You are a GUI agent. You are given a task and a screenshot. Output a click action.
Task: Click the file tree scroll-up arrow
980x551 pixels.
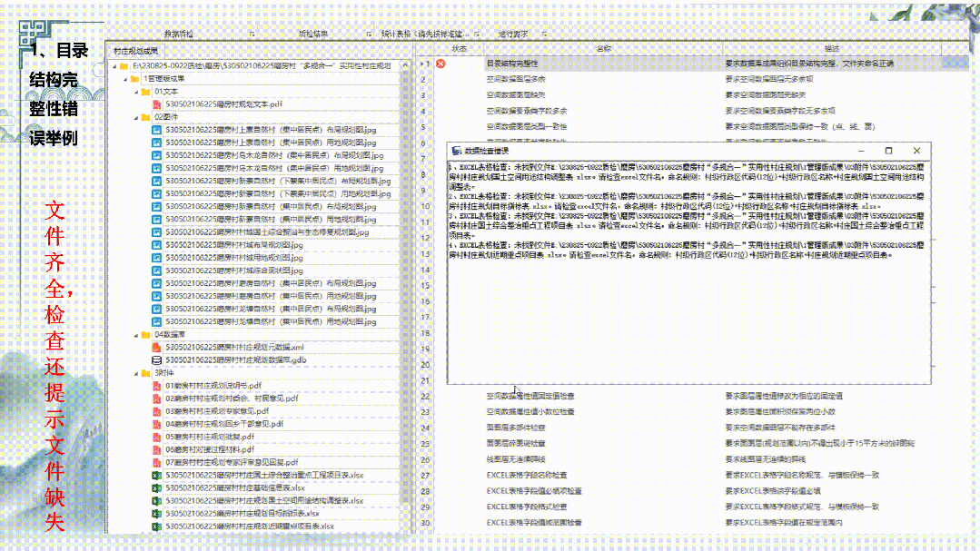(x=405, y=65)
